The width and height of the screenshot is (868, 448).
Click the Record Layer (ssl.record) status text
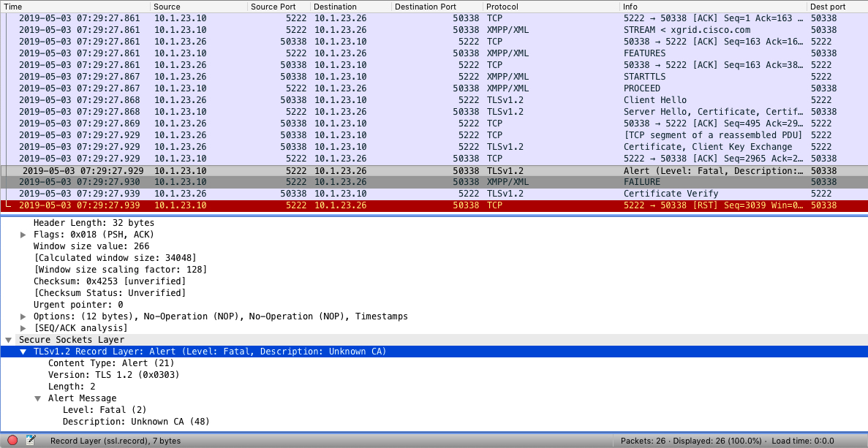tap(115, 441)
